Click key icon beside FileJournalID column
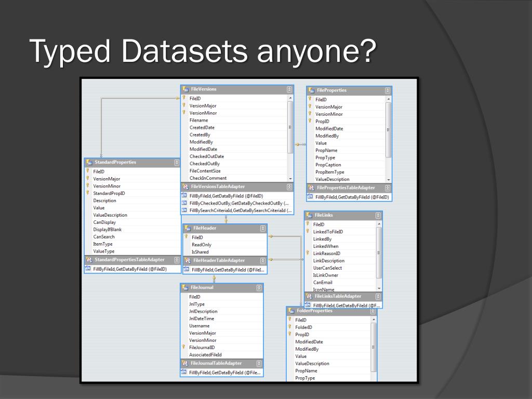The image size is (532, 399). pyautogui.click(x=183, y=347)
